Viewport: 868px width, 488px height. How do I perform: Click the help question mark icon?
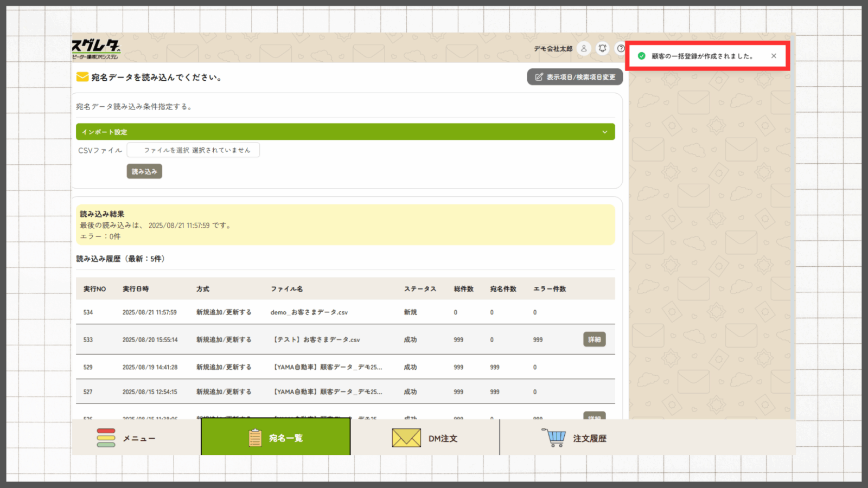pos(621,48)
